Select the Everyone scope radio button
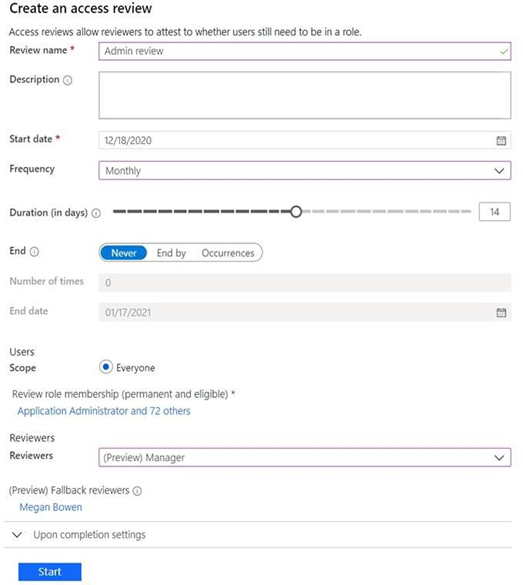This screenshot has height=585, width=523. 106,367
